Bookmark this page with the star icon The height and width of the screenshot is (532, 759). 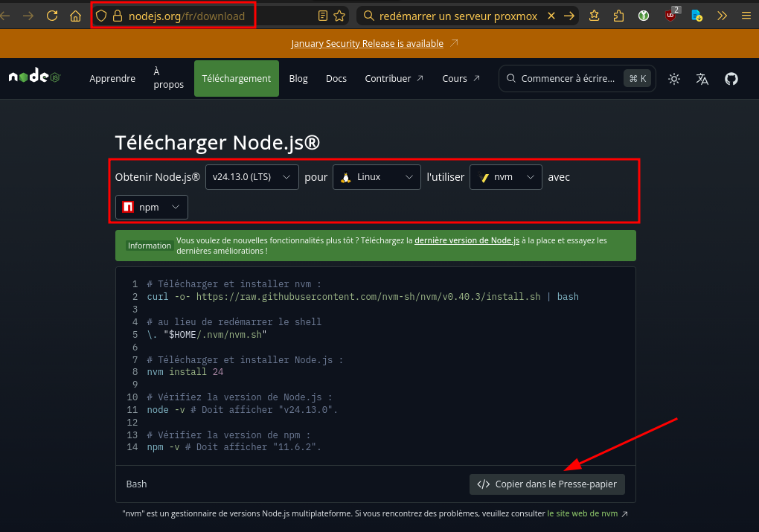pos(339,16)
